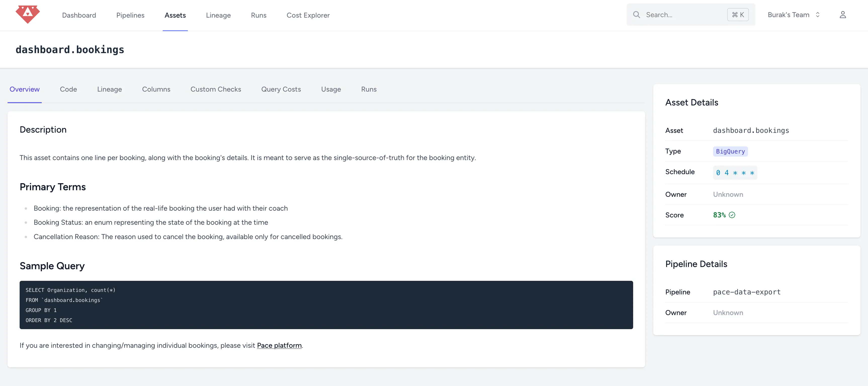Navigate to Cost Explorer
The width and height of the screenshot is (868, 386).
tap(308, 15)
